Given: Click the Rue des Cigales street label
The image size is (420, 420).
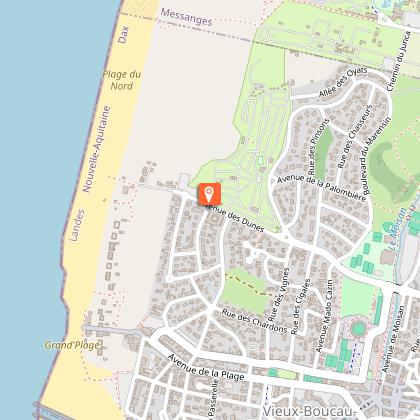Looking at the screenshot, I should 300,307.
